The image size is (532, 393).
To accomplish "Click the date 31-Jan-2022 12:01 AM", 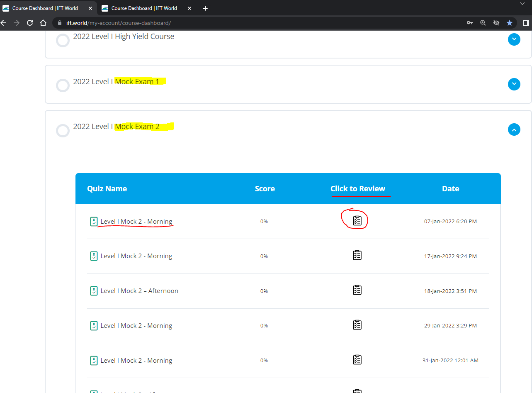I will (450, 361).
